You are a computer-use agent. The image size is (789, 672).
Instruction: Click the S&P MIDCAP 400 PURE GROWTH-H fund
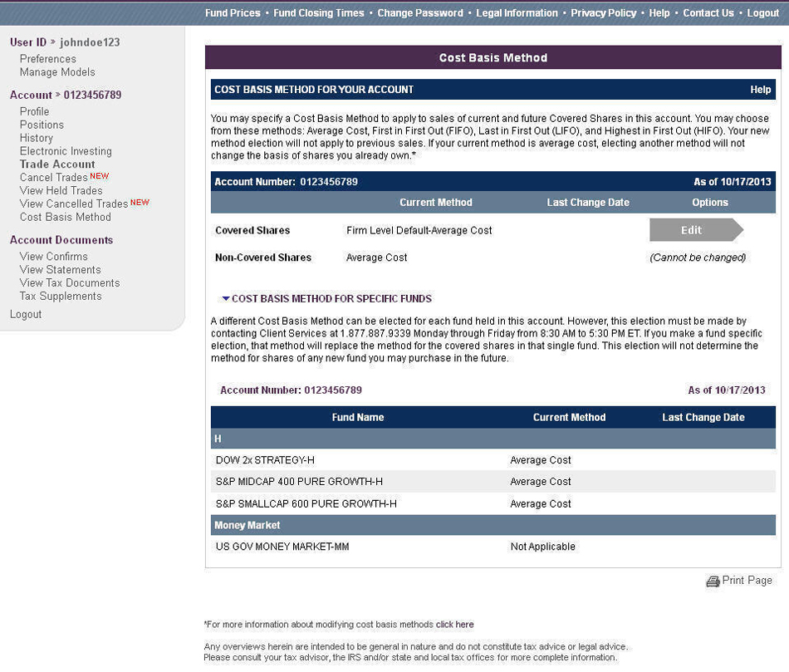point(299,482)
